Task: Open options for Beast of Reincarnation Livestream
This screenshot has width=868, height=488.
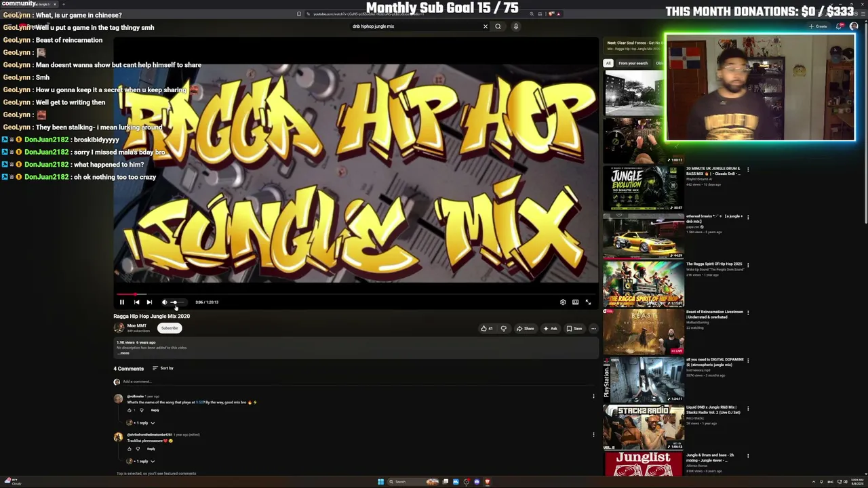Action: click(x=748, y=312)
